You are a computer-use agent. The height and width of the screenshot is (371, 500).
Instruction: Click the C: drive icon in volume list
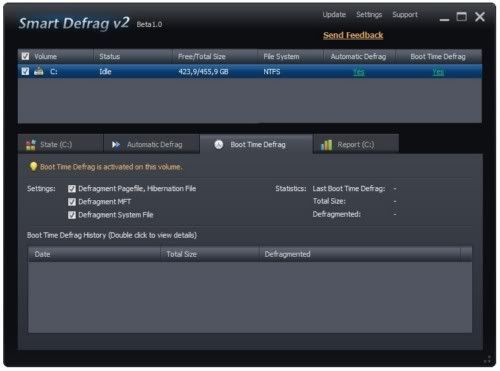click(39, 71)
